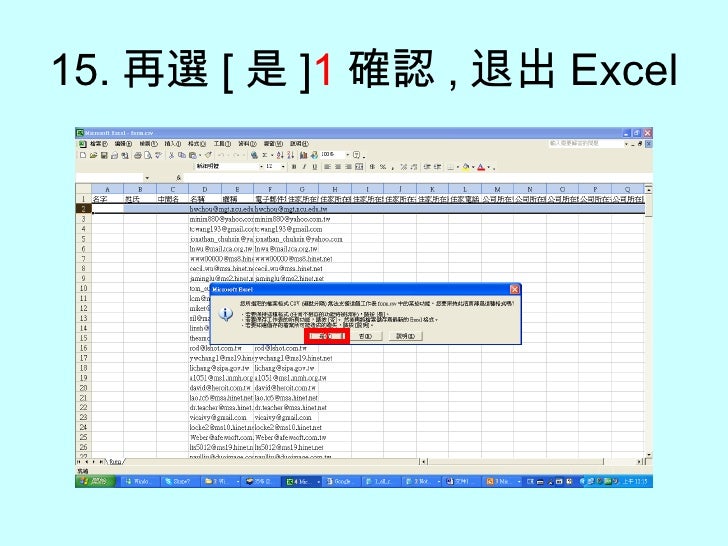Open Print Preview from the toolbar
Viewport: 728px width, 546px height.
[x=148, y=155]
